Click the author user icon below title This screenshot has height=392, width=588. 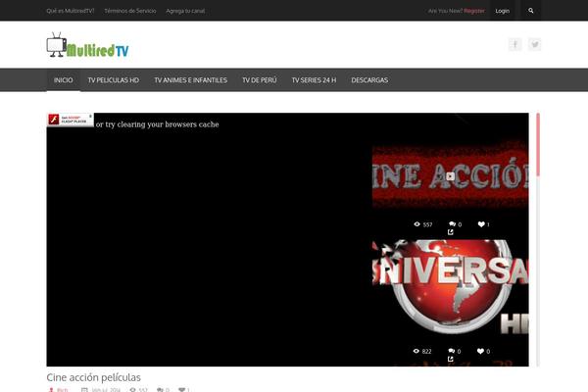point(51,390)
